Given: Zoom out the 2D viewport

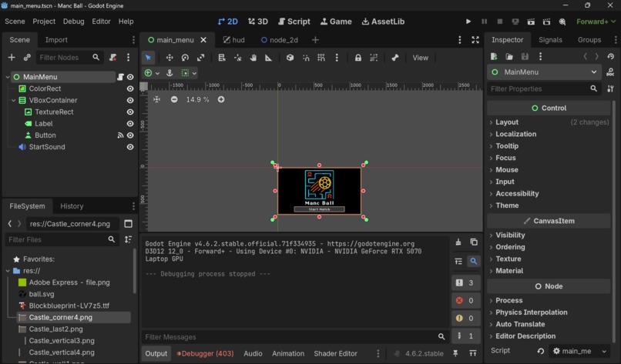Looking at the screenshot, I should [174, 99].
